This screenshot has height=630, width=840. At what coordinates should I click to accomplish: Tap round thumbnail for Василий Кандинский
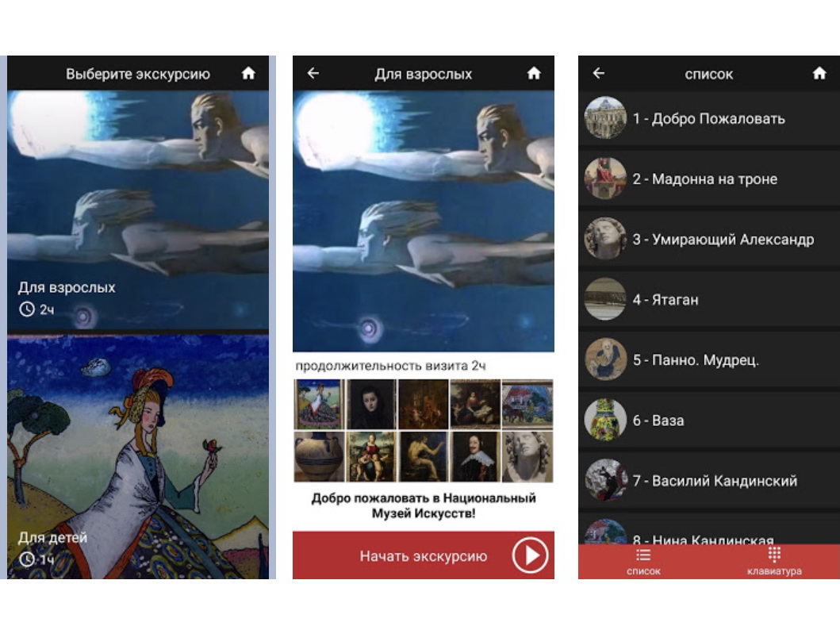tap(605, 480)
